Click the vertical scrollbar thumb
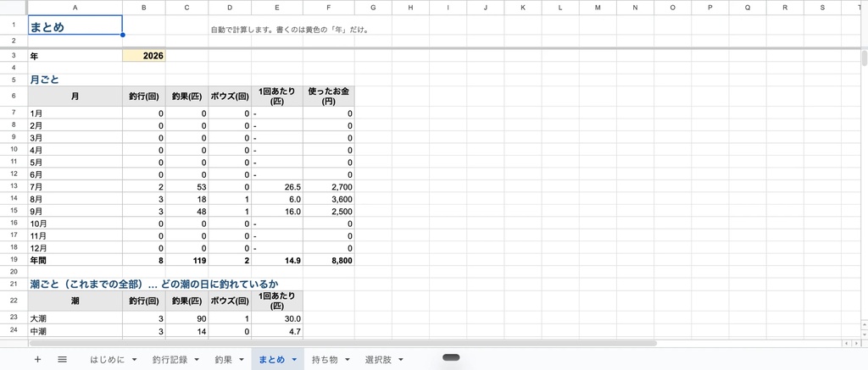Image resolution: width=868 pixels, height=370 pixels. coord(864,58)
